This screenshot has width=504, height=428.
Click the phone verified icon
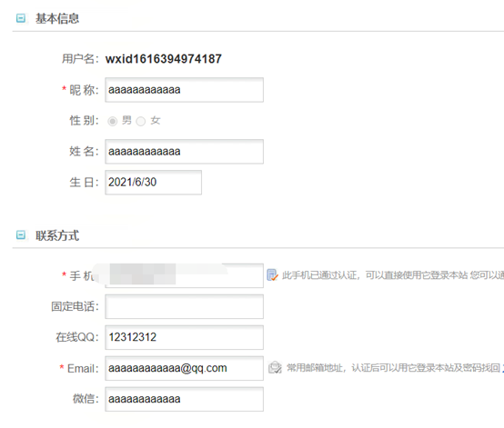coord(273,275)
